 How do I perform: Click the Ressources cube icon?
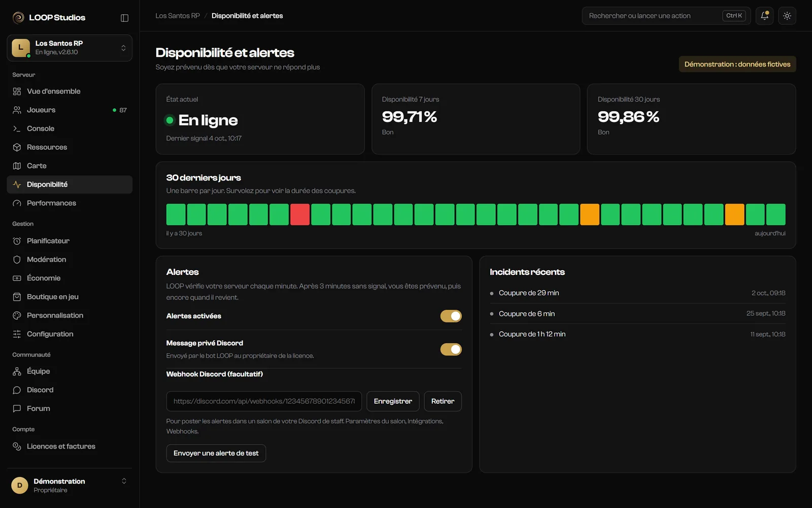[17, 147]
